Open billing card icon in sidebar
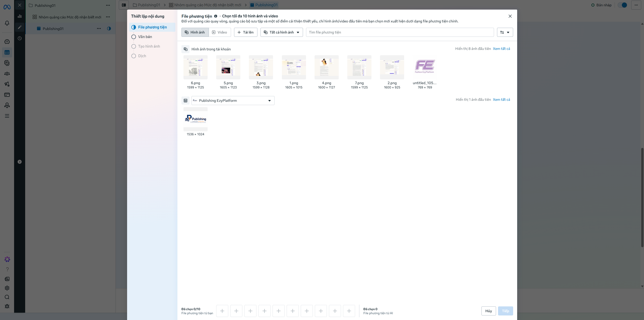Image resolution: width=644 pixels, height=320 pixels. (7, 95)
